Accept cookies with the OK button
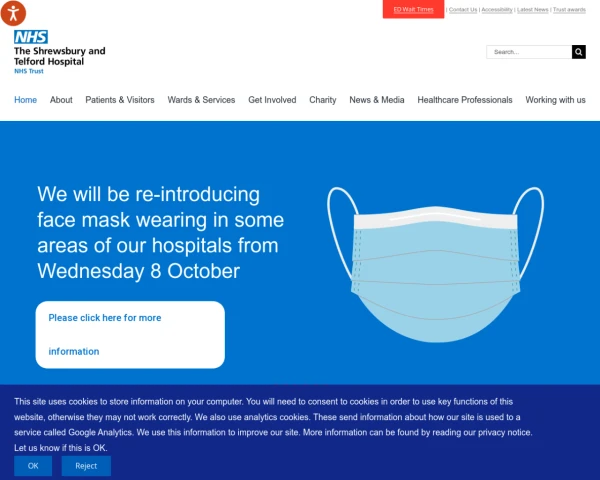The width and height of the screenshot is (600, 480). point(33,466)
